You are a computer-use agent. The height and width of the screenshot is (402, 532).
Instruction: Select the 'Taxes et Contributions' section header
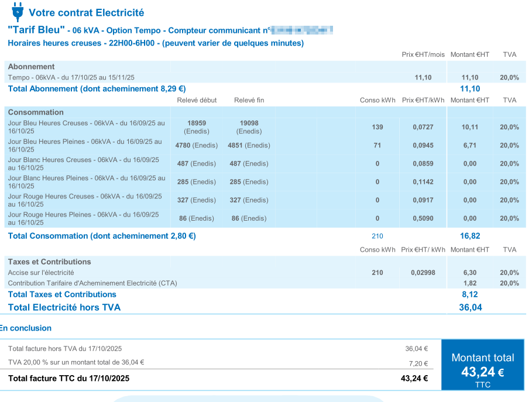[x=50, y=262]
